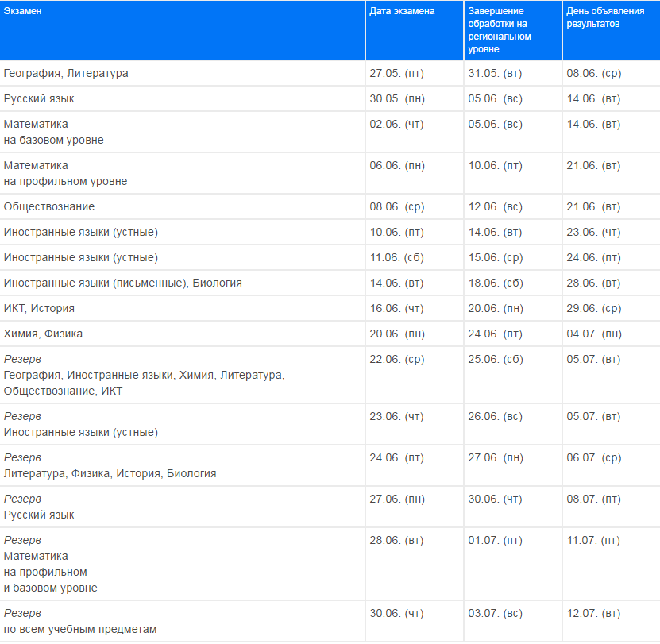Viewport: 660px width, 644px height.
Task: Select processing date '24.06. (пт)' for Химия, Физика
Action: (513, 334)
